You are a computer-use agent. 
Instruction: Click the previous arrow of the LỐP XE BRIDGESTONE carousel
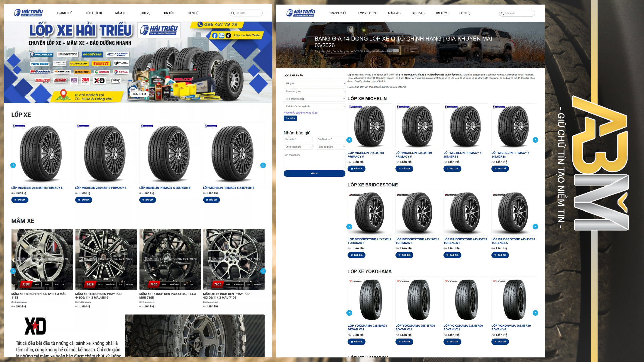tap(349, 227)
